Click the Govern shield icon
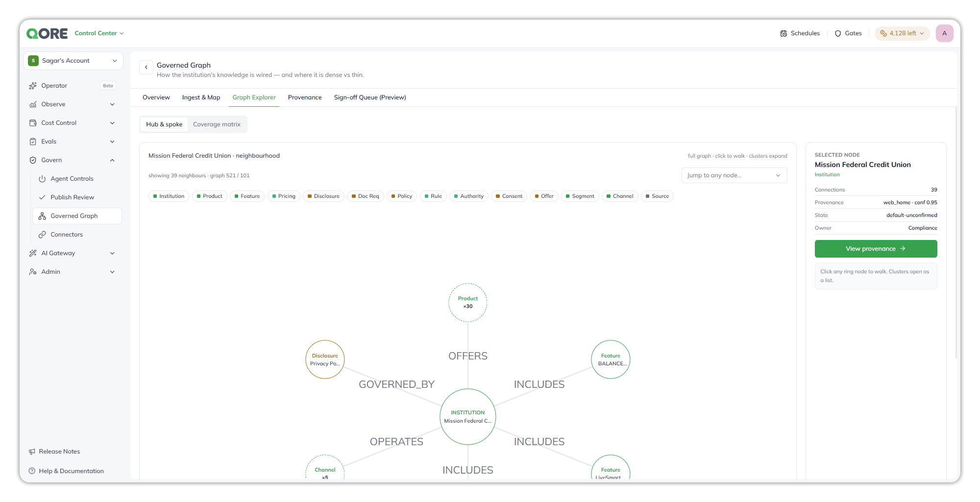This screenshot has height=502, width=980. pos(33,160)
